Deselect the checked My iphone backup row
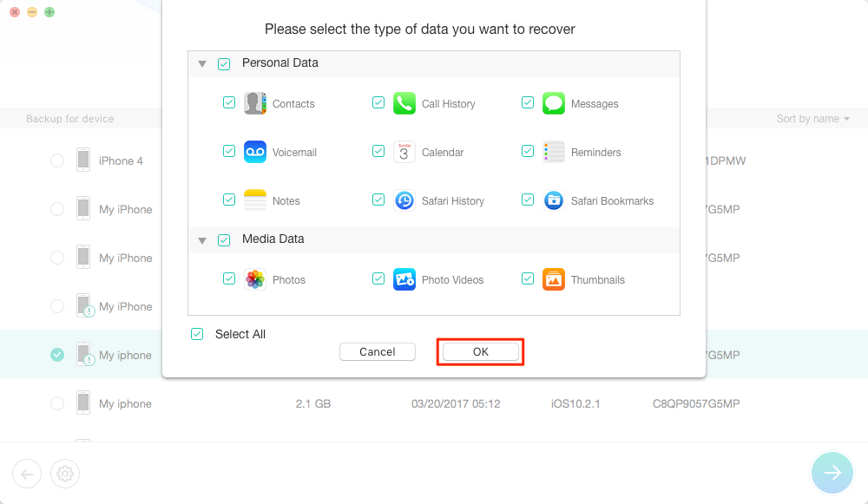The height and width of the screenshot is (504, 868). click(x=57, y=355)
